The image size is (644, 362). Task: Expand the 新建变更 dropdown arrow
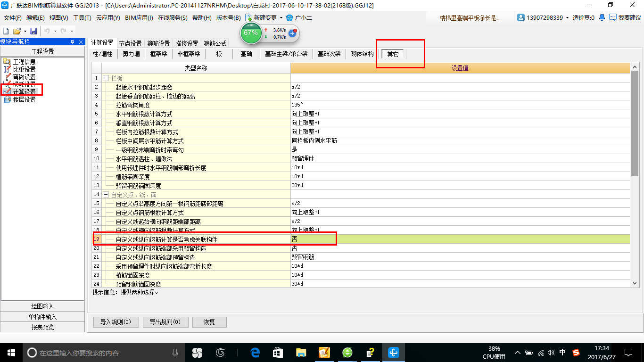pyautogui.click(x=281, y=17)
